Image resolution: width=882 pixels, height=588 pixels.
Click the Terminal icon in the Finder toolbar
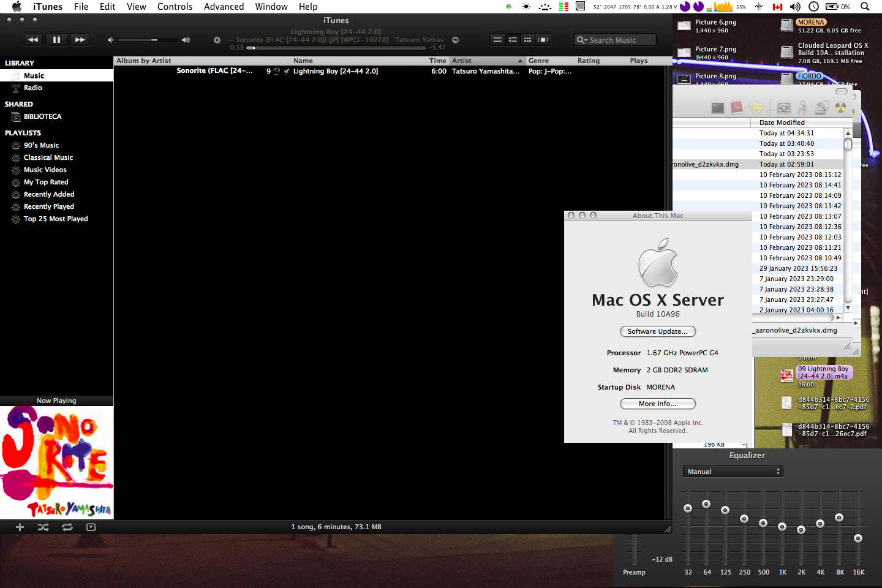(717, 108)
